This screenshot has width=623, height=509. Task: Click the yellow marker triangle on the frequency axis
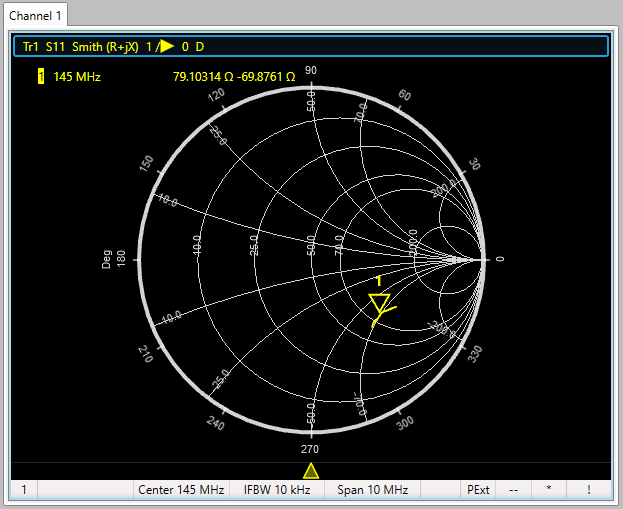click(311, 471)
